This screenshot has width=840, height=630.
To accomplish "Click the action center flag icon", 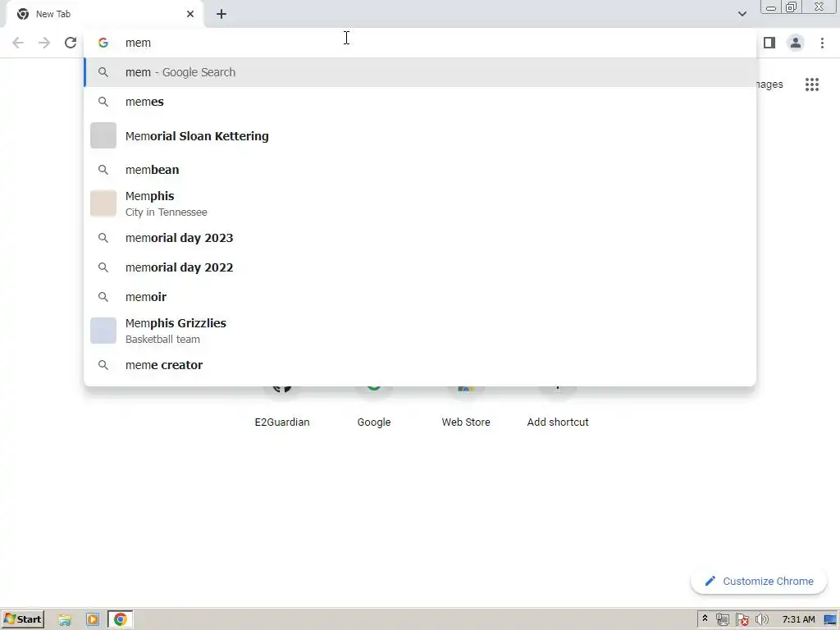I will coord(742,620).
